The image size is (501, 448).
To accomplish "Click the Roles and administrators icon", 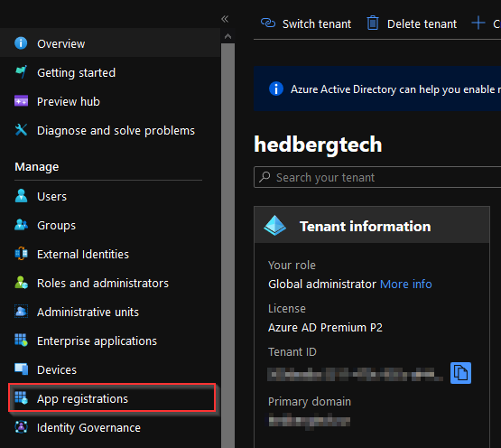I will coord(21,283).
